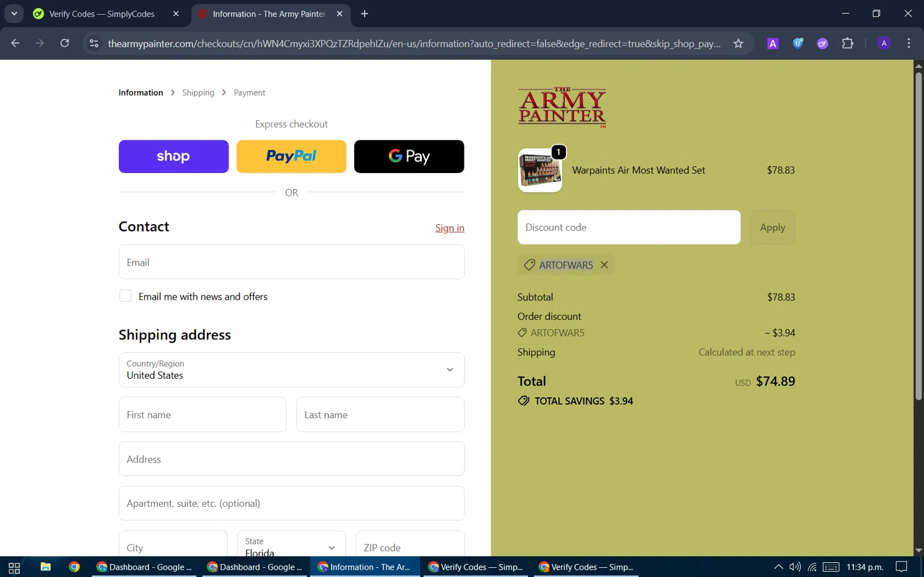Go to the Payment breadcrumb step

(249, 92)
